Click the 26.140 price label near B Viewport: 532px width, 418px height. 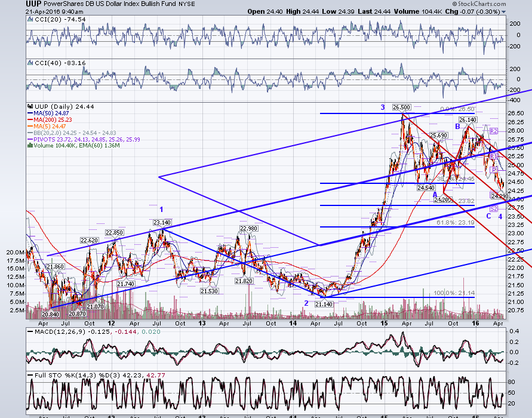tap(468, 120)
